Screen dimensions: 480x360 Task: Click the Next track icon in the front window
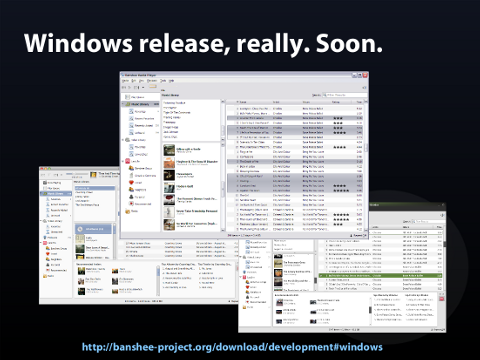136,87
